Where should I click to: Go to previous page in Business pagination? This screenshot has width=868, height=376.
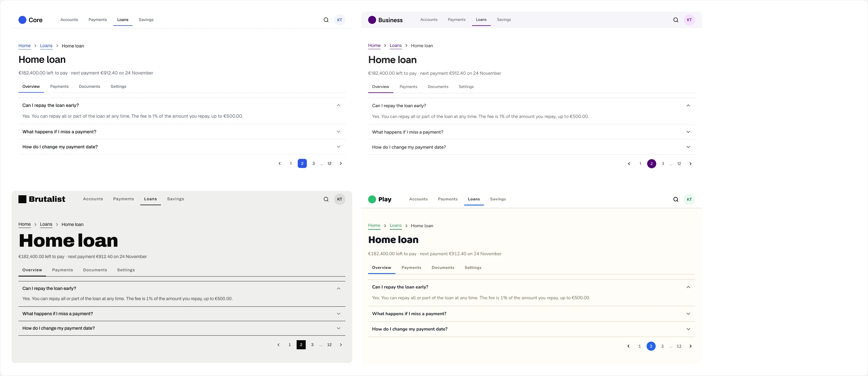(x=629, y=164)
